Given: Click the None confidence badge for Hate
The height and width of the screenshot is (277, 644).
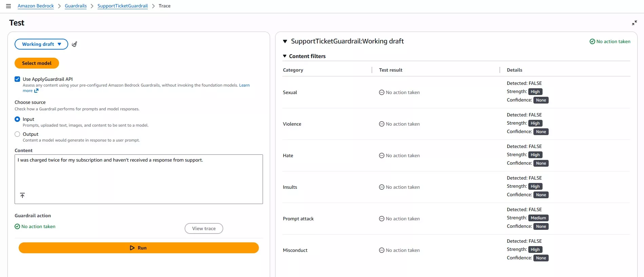Looking at the screenshot, I should click(x=541, y=163).
